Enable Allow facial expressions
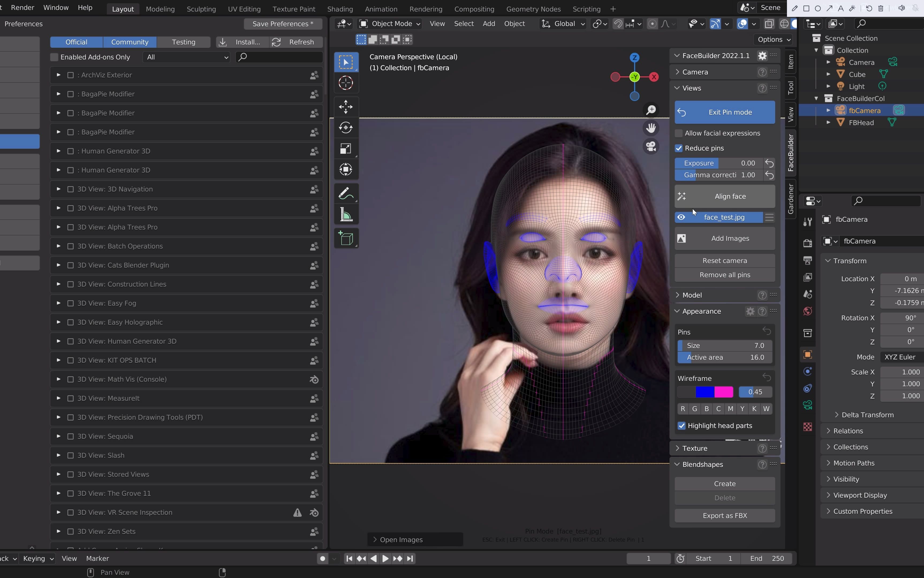The image size is (924, 578). point(679,133)
